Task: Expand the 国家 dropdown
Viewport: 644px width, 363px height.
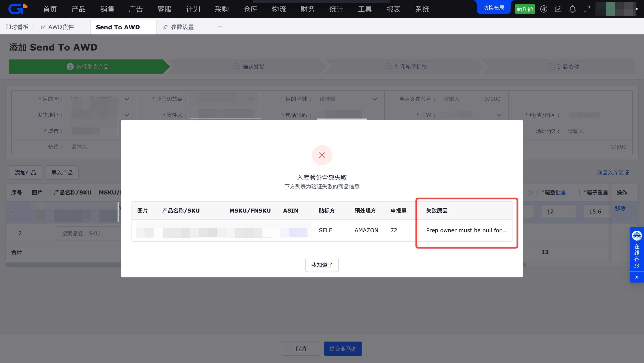Action: point(499,115)
